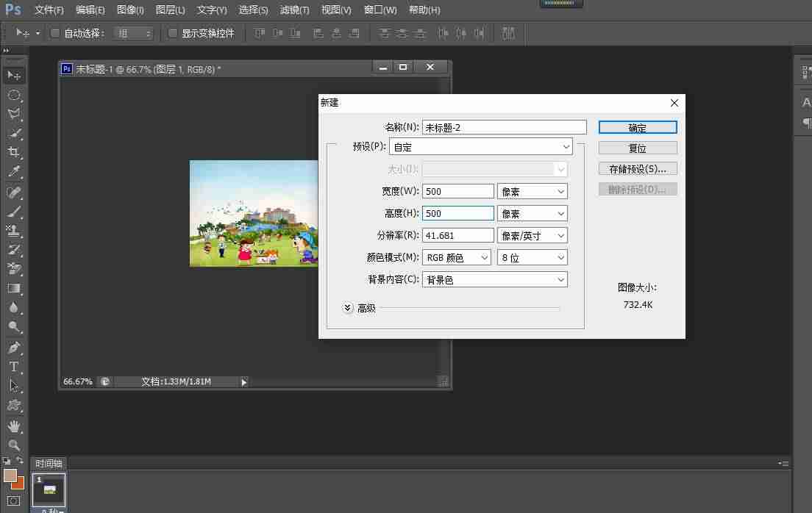Select the Brush tool
Viewport: 812px width, 513px height.
[14, 212]
